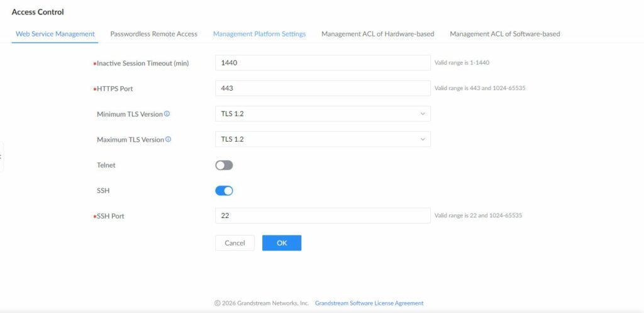This screenshot has width=644, height=313.
Task: Click into the SSH Port field
Action: click(323, 215)
